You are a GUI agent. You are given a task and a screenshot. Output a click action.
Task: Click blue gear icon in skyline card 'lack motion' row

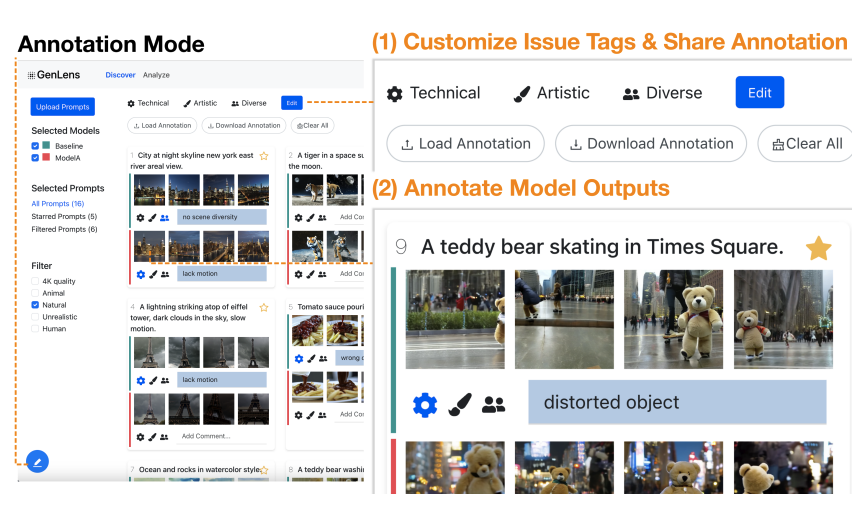(x=140, y=274)
